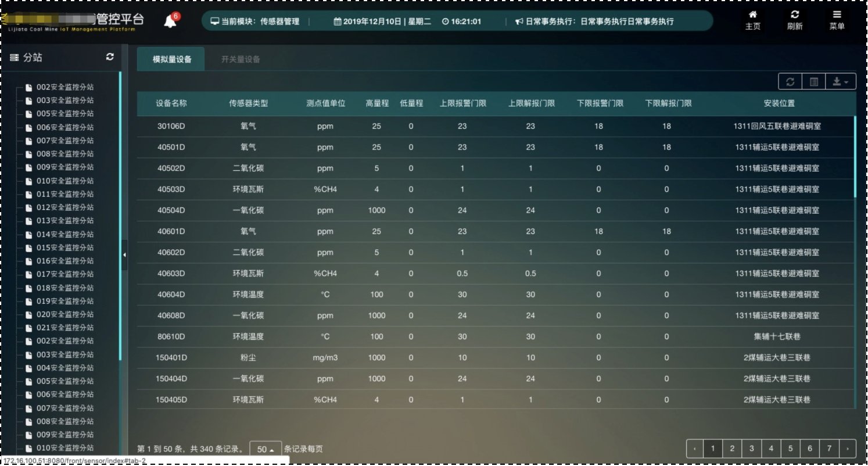Switch to the 开关量设备 tab
868x466 pixels.
point(241,59)
